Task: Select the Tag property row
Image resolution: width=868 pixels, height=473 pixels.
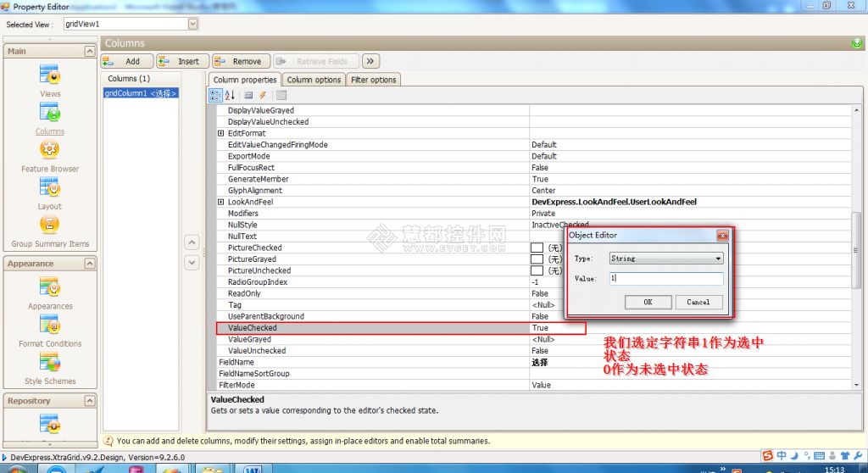Action: (x=534, y=305)
